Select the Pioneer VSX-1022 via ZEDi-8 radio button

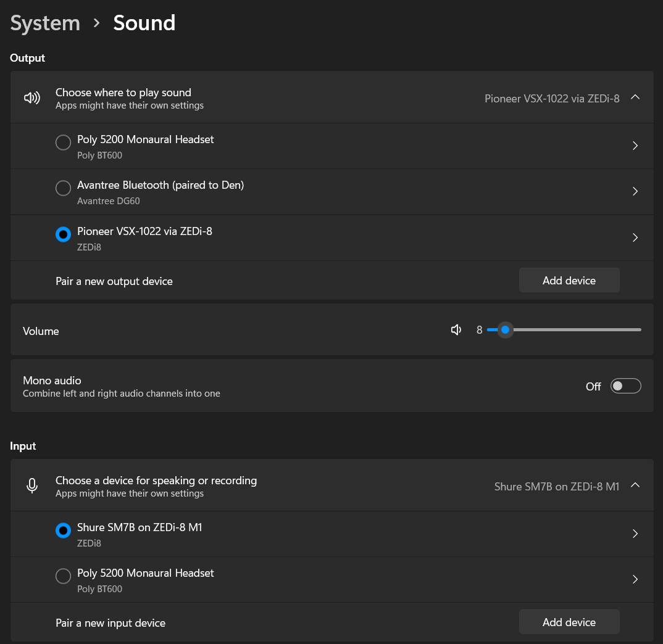point(63,234)
